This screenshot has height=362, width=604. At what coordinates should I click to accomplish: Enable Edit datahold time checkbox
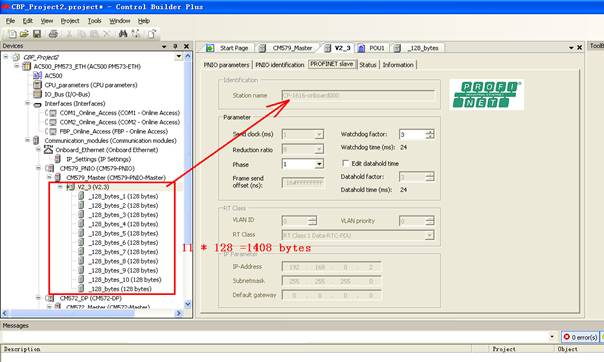point(346,163)
